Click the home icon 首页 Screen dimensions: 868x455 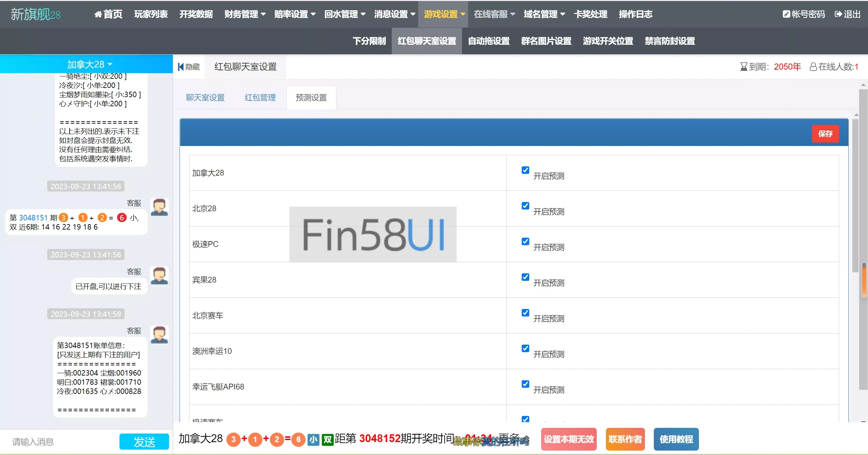[98, 14]
